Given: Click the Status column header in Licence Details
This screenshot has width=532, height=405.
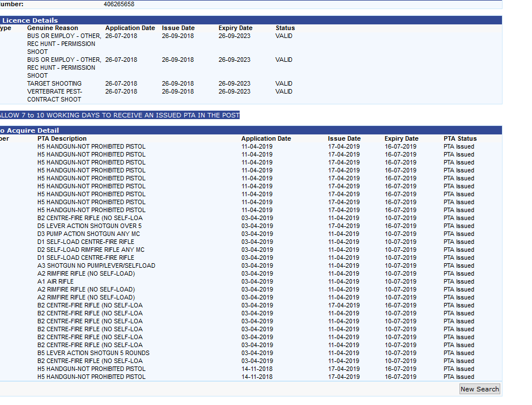Looking at the screenshot, I should click(285, 28).
